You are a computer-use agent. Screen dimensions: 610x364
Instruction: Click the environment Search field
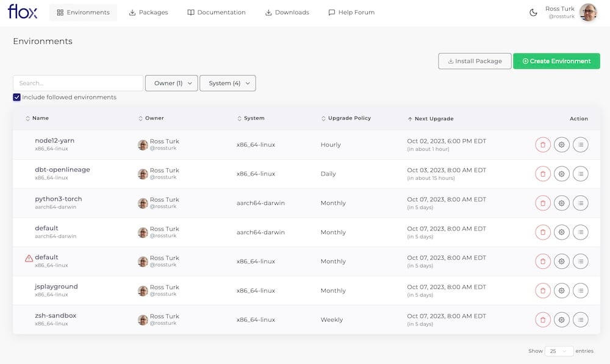pos(78,84)
